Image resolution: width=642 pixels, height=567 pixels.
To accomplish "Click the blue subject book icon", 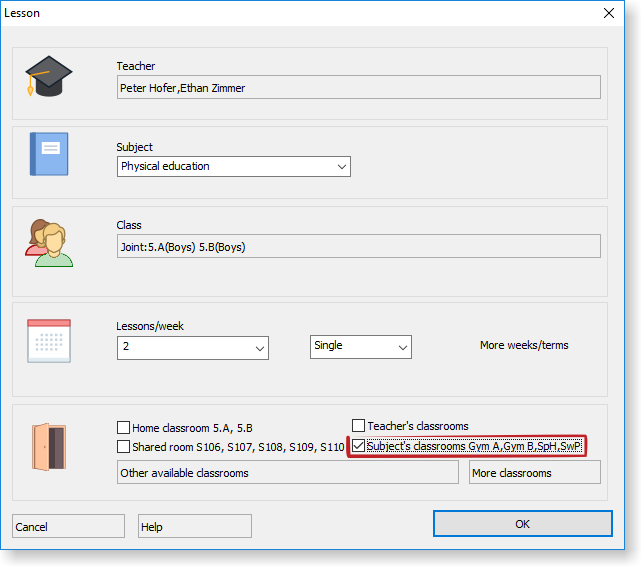I will 49,154.
